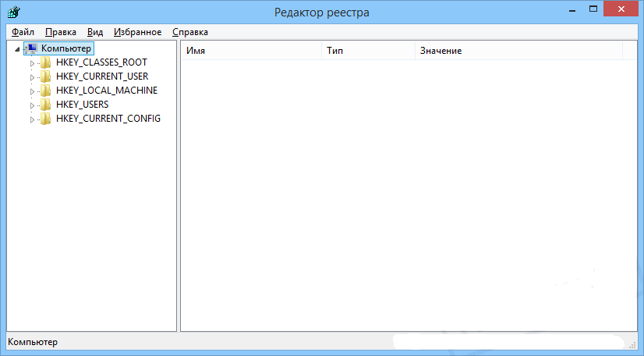The image size is (644, 356).
Task: Open the Вид menu
Action: click(x=95, y=32)
